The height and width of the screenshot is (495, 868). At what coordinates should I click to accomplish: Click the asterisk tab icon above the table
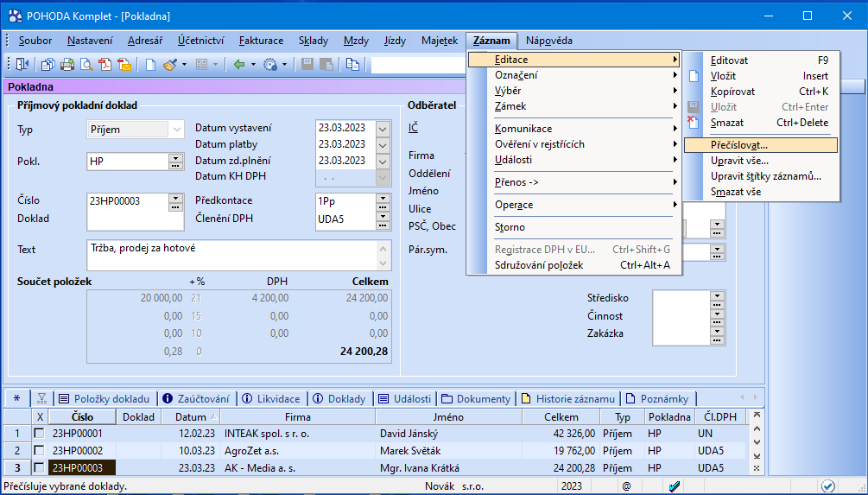tap(16, 398)
